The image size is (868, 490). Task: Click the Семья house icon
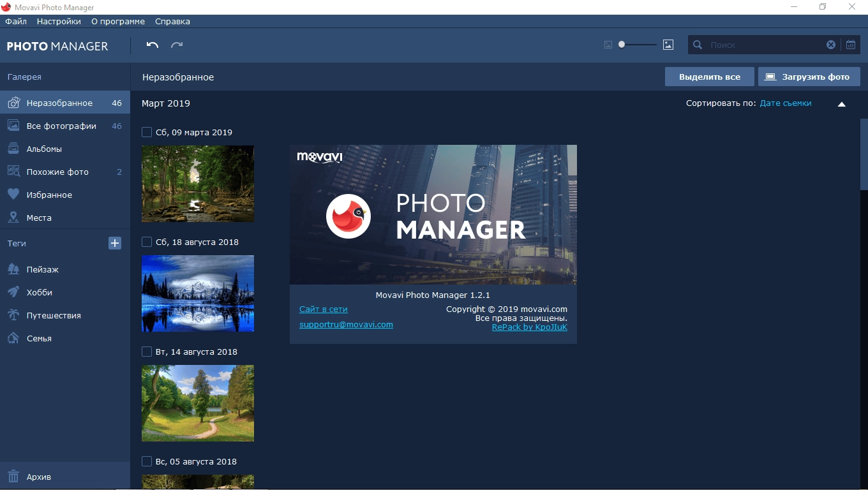[13, 338]
